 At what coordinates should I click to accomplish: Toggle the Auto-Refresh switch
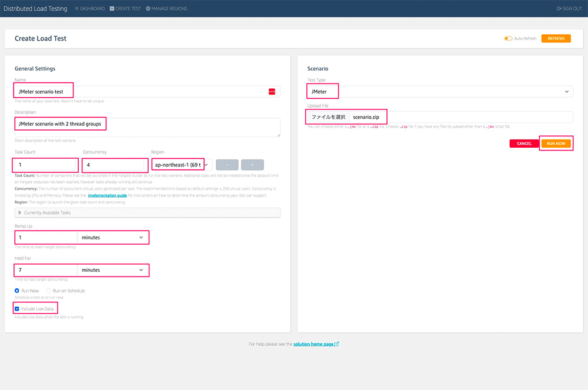(508, 39)
